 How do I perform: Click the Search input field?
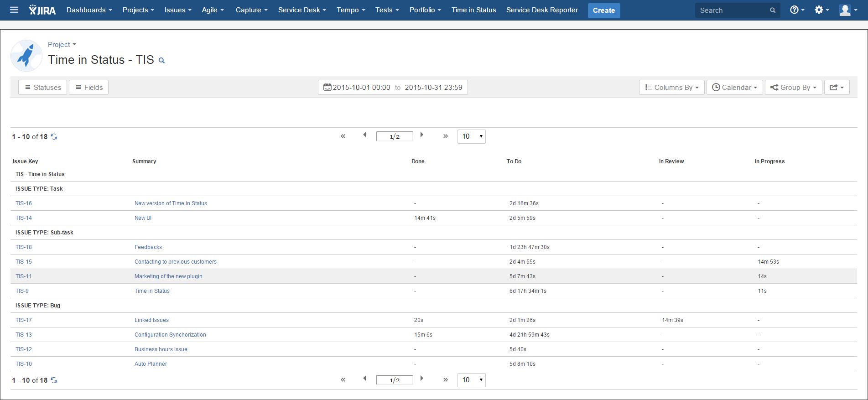point(732,10)
